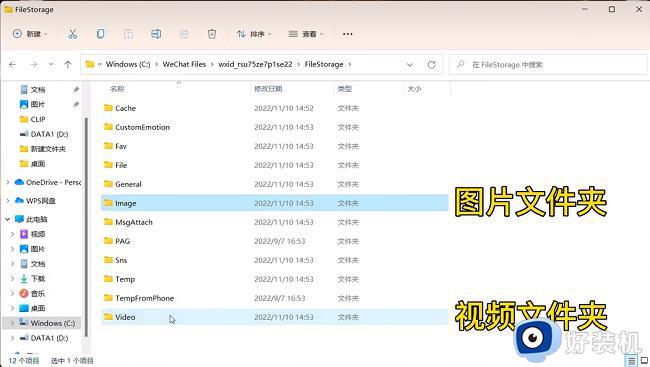Viewport: 650px width, 367px height.
Task: Sort by 类型 column header
Action: click(345, 89)
